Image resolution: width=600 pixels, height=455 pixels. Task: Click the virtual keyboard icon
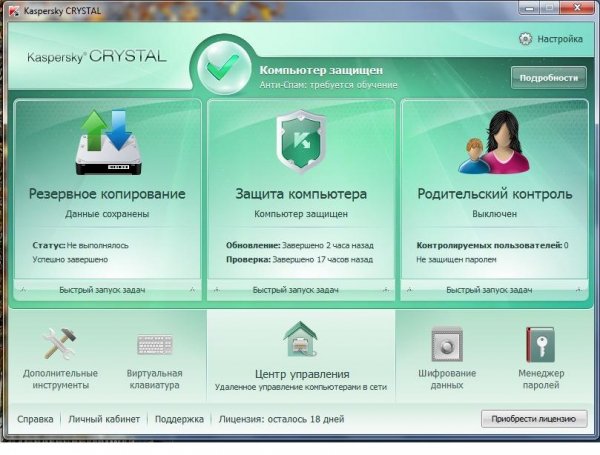tap(155, 344)
